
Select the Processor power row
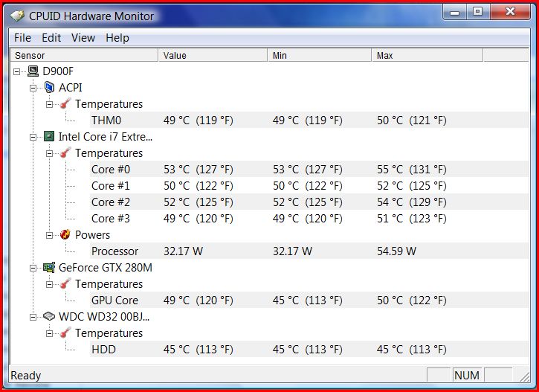[x=309, y=251]
